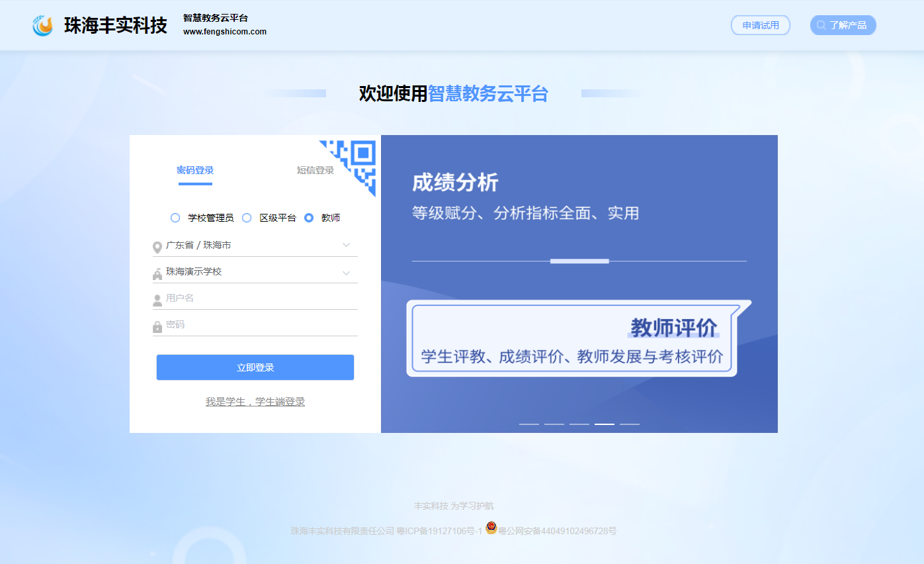
Task: Click the 成绩分析 slide heading
Action: coord(455,183)
